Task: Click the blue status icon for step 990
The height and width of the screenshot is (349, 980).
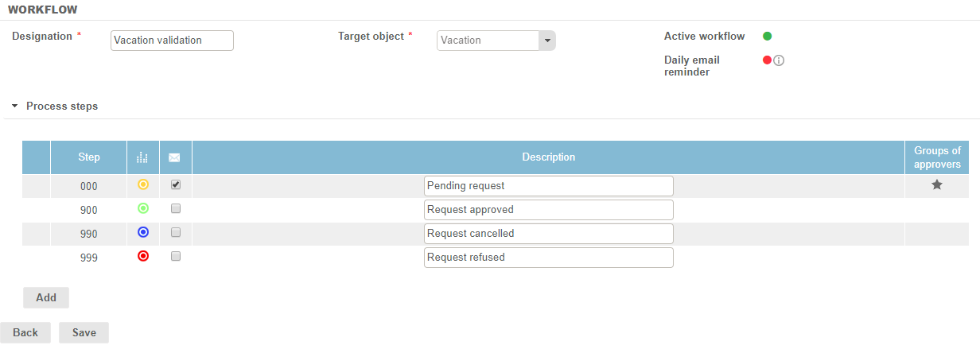Action: pyautogui.click(x=143, y=233)
